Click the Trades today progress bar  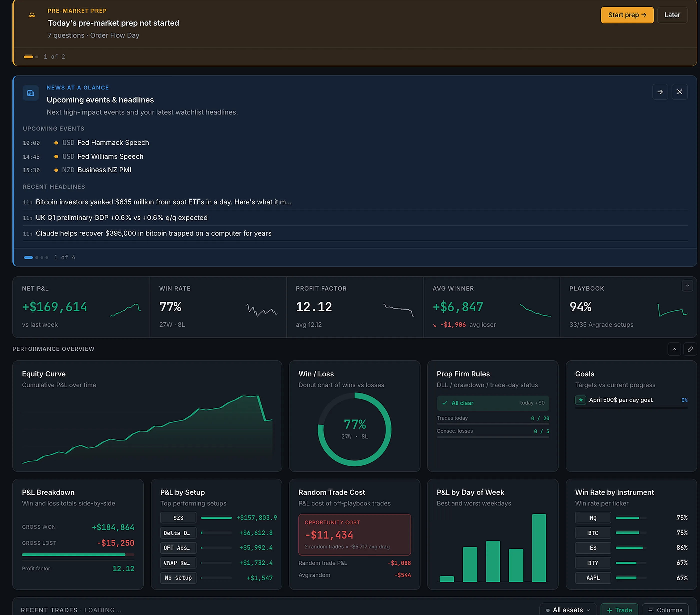pos(493,424)
